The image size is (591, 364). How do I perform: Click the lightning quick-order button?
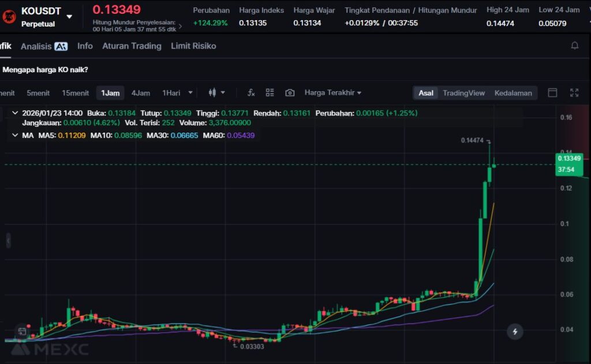pos(515,332)
